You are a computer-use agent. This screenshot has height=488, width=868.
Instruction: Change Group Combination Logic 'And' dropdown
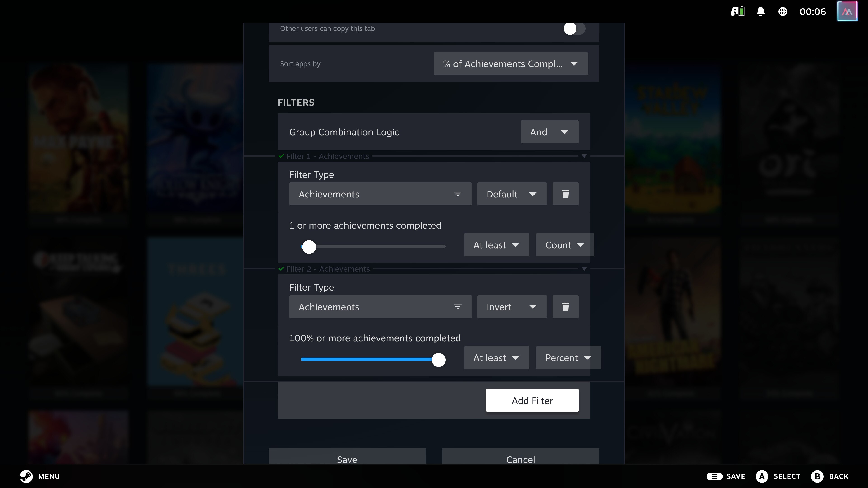pos(549,132)
